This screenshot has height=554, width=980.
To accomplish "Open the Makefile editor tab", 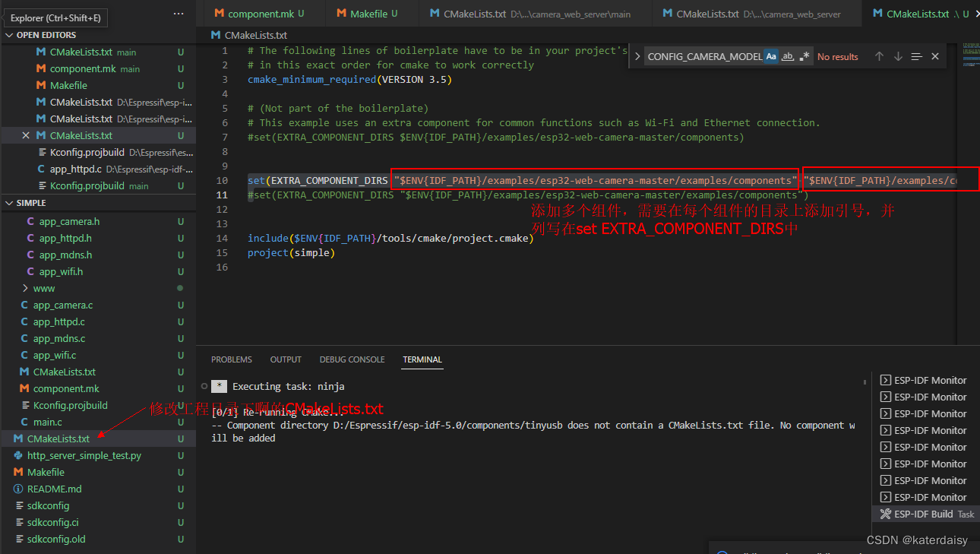I will click(x=370, y=13).
